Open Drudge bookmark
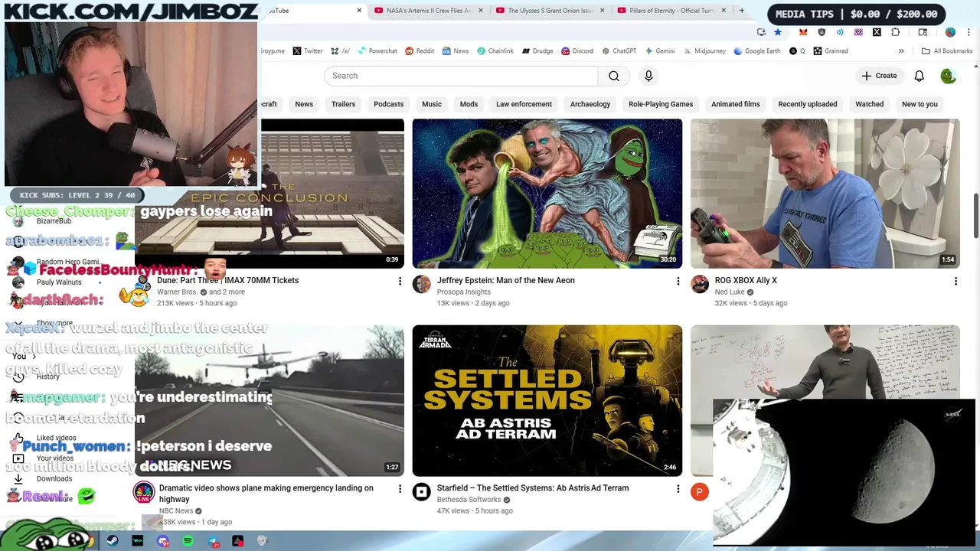Screen dimensions: 980x551 click(x=537, y=51)
